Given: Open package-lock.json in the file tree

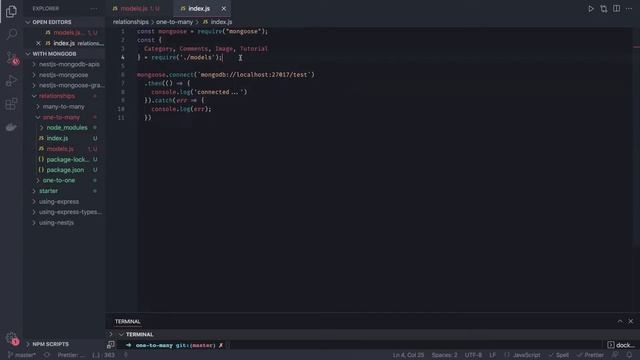Looking at the screenshot, I should 67,160.
